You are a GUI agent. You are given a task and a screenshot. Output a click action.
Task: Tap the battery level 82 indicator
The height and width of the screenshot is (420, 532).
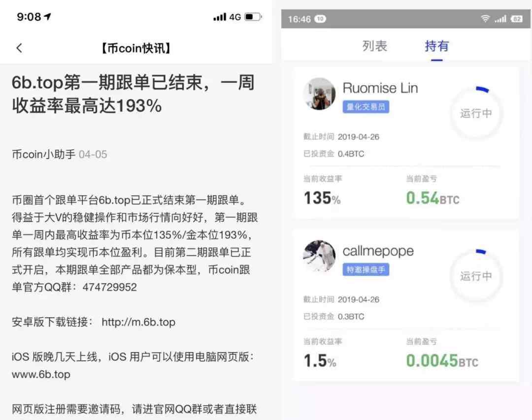click(x=517, y=19)
